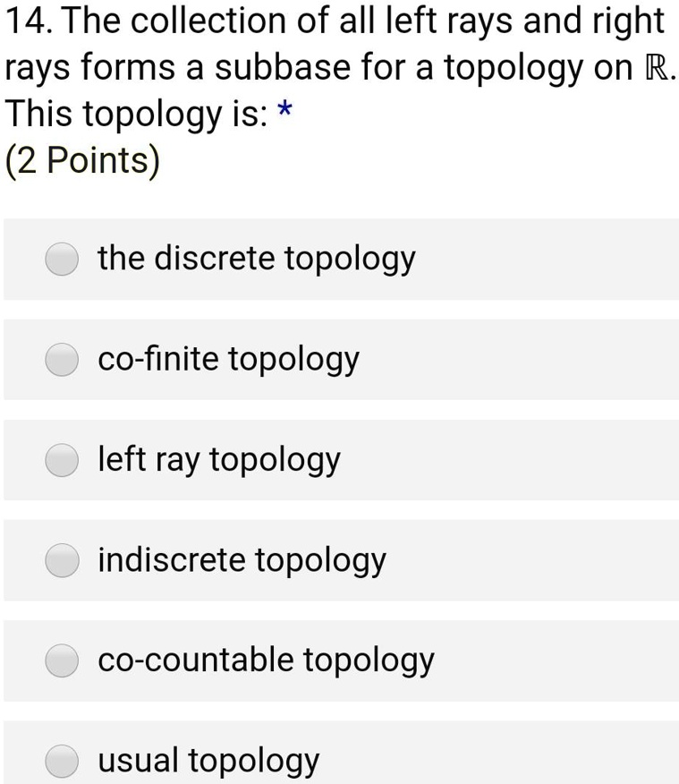The width and height of the screenshot is (679, 784).
Task: Click the second answer option row
Action: click(x=340, y=361)
